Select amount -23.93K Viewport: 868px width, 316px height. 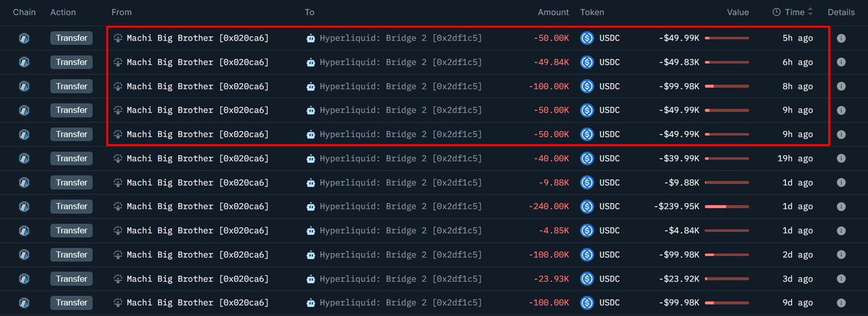tap(552, 279)
